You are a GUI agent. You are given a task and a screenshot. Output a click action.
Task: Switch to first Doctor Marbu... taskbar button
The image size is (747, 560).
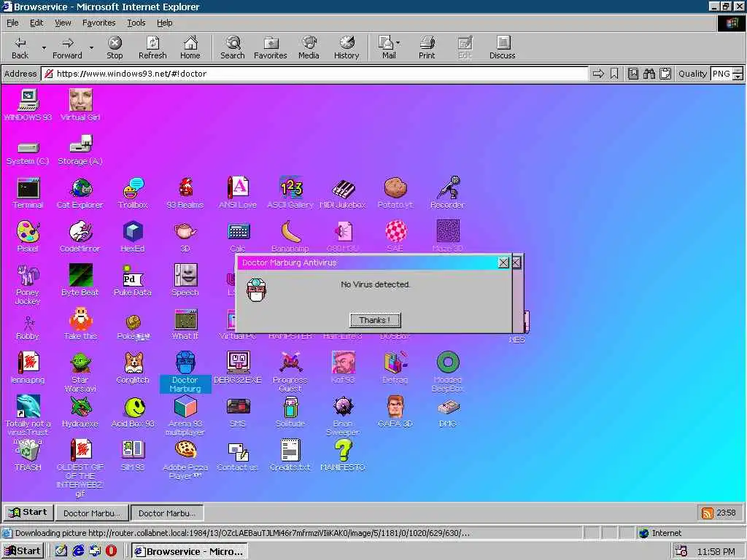[91, 513]
